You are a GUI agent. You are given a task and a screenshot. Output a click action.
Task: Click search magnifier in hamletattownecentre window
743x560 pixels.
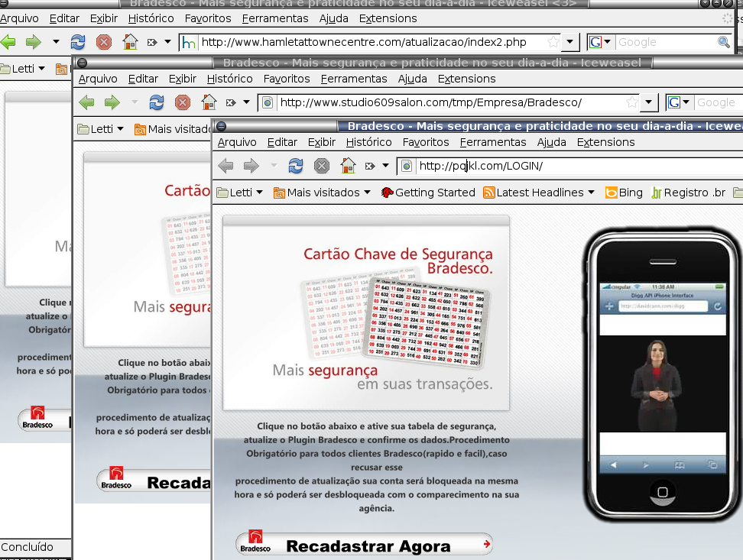pyautogui.click(x=724, y=42)
